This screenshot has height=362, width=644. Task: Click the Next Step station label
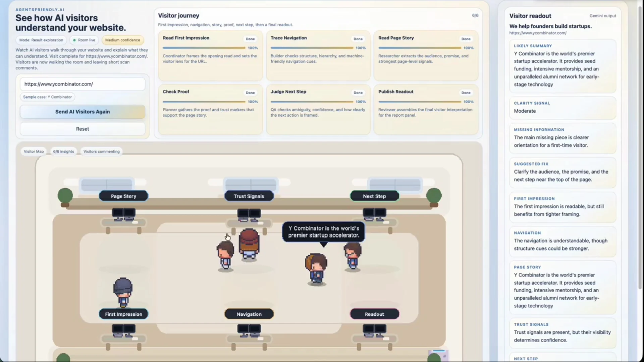[374, 196]
